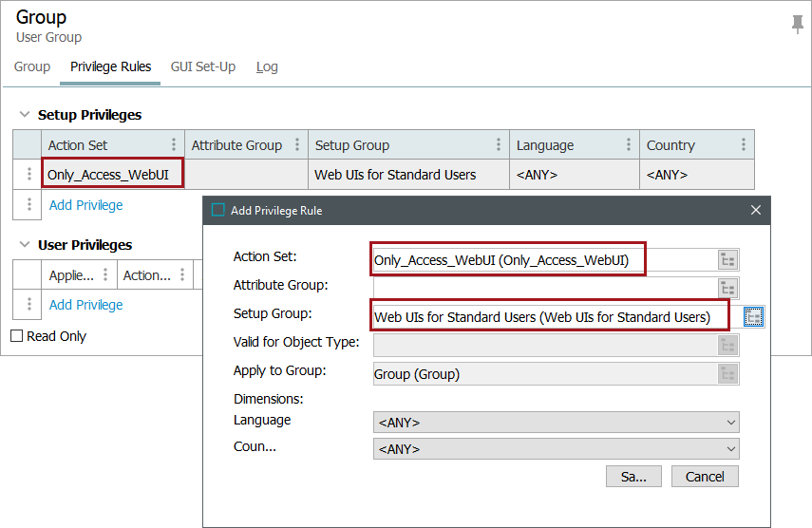Click Add Privilege link under Setup Privileges
This screenshot has width=812, height=528.
(x=85, y=205)
